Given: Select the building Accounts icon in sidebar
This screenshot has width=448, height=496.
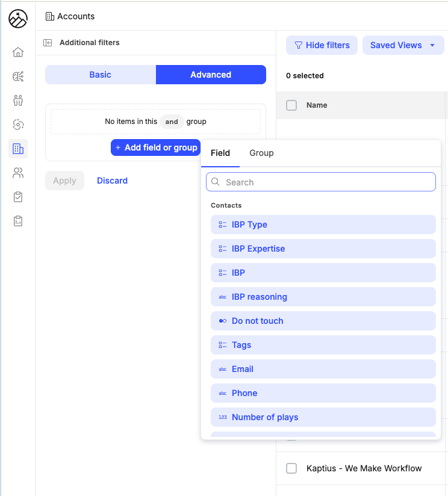Looking at the screenshot, I should point(18,149).
